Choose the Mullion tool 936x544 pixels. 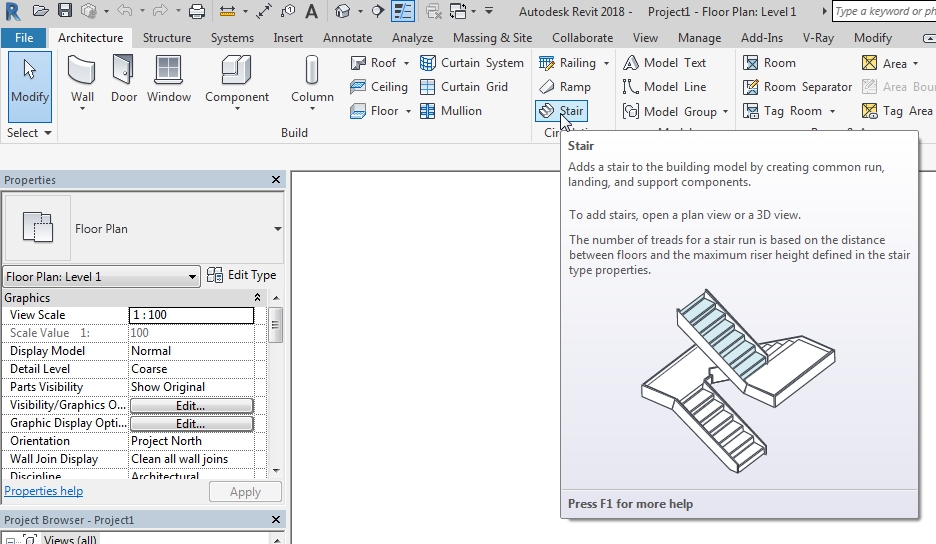tap(451, 111)
